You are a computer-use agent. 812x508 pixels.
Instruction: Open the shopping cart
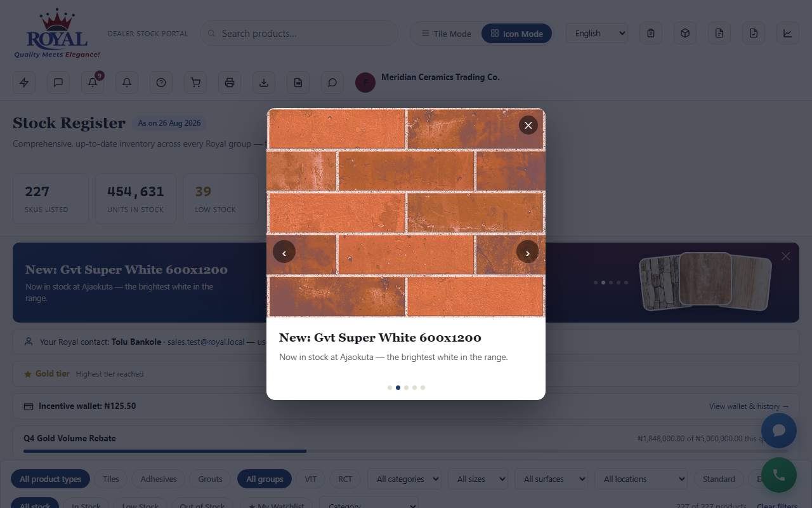(x=195, y=83)
